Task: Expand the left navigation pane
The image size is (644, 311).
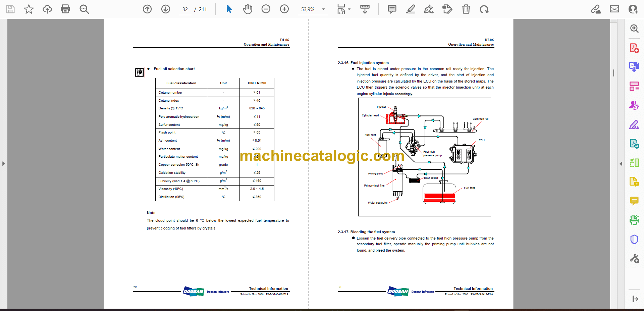Action: (x=3, y=164)
